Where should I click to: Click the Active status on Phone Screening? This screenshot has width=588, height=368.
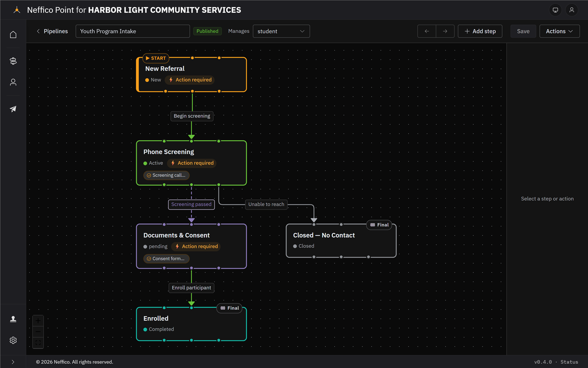[x=153, y=163]
